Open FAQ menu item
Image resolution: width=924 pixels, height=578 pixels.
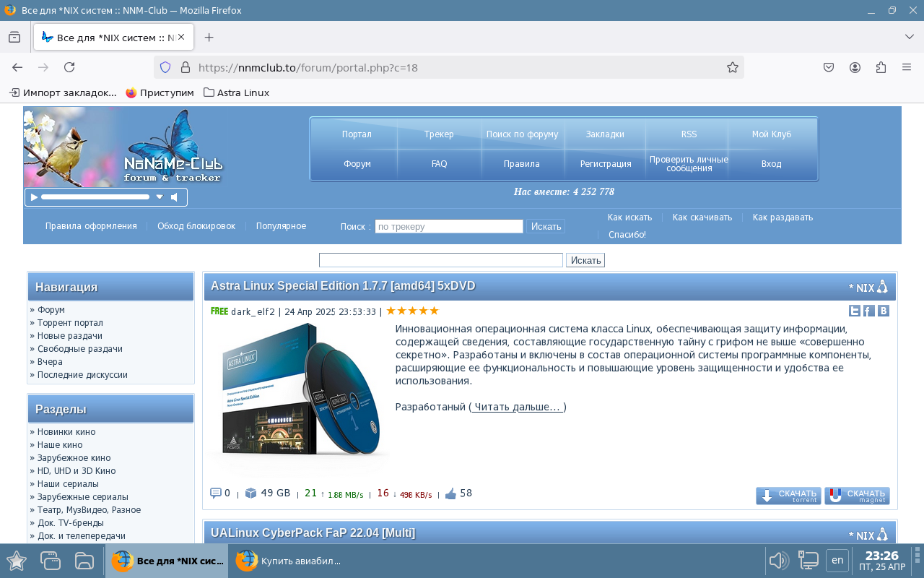[x=439, y=164]
